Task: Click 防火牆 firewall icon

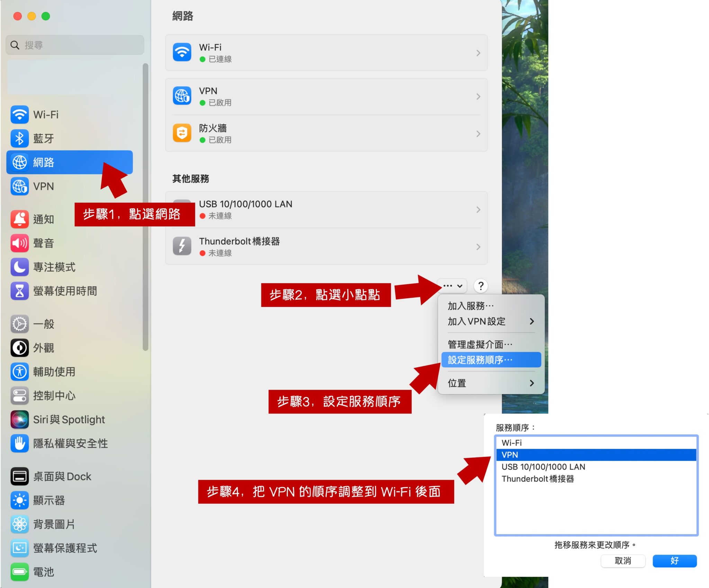Action: pyautogui.click(x=182, y=133)
